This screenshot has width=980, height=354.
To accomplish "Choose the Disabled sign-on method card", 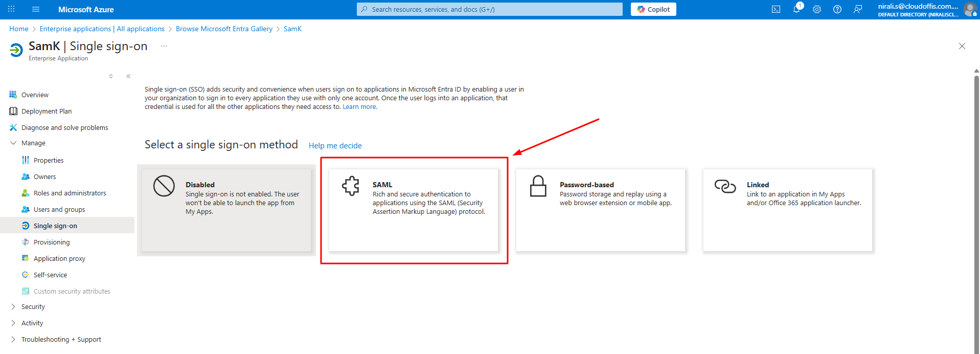I will [226, 210].
